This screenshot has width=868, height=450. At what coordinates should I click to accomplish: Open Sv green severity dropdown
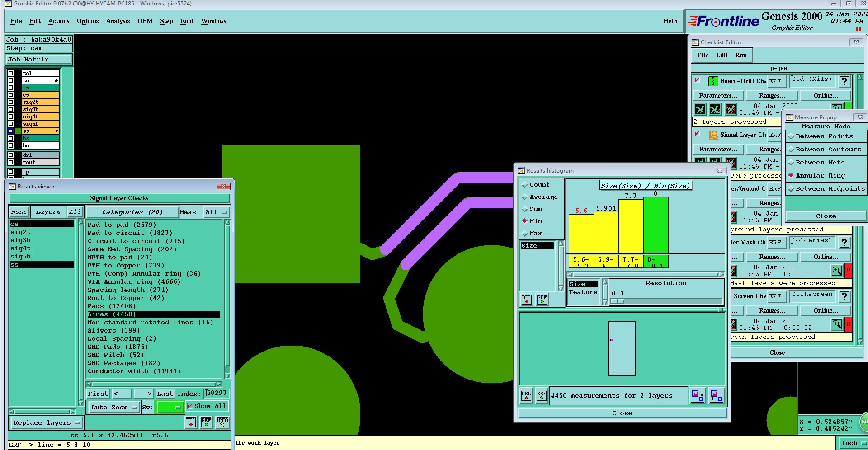(170, 407)
